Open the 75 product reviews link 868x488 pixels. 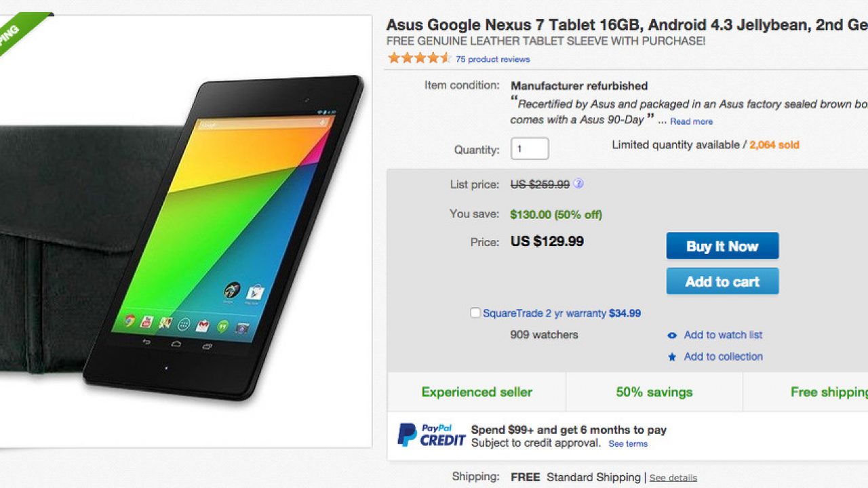point(493,59)
